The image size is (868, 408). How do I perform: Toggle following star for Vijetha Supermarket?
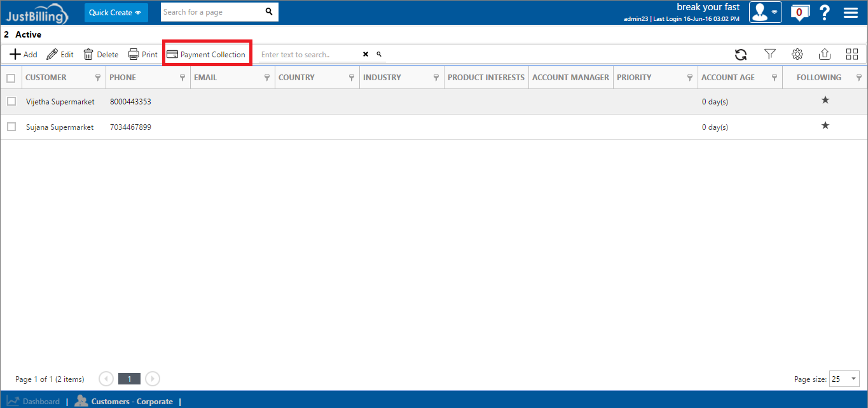pyautogui.click(x=825, y=100)
